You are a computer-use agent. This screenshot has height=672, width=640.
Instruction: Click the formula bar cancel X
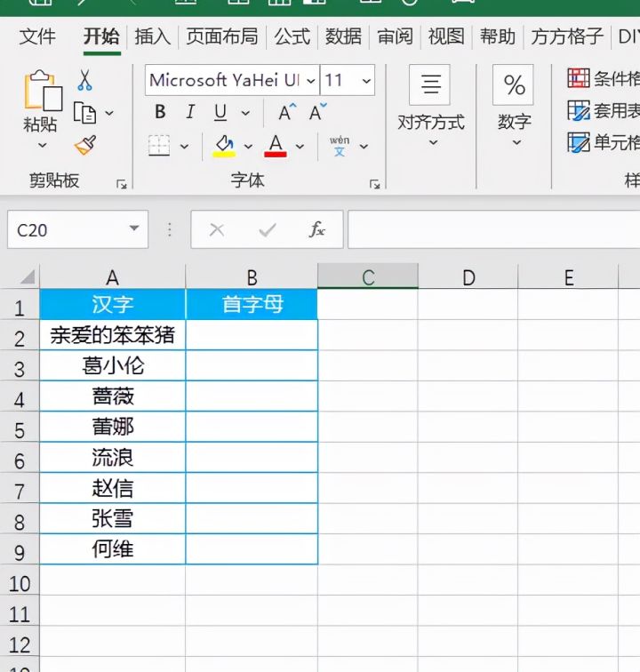tap(217, 230)
